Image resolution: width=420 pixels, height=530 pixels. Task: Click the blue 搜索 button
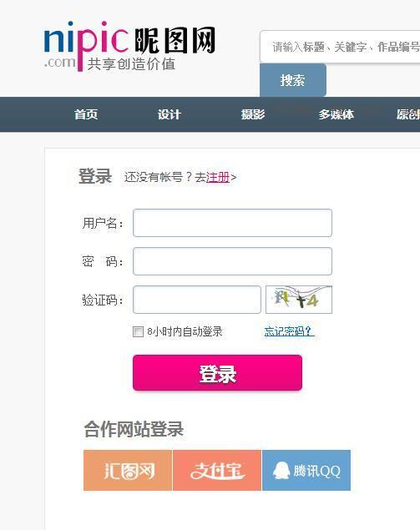[x=293, y=80]
